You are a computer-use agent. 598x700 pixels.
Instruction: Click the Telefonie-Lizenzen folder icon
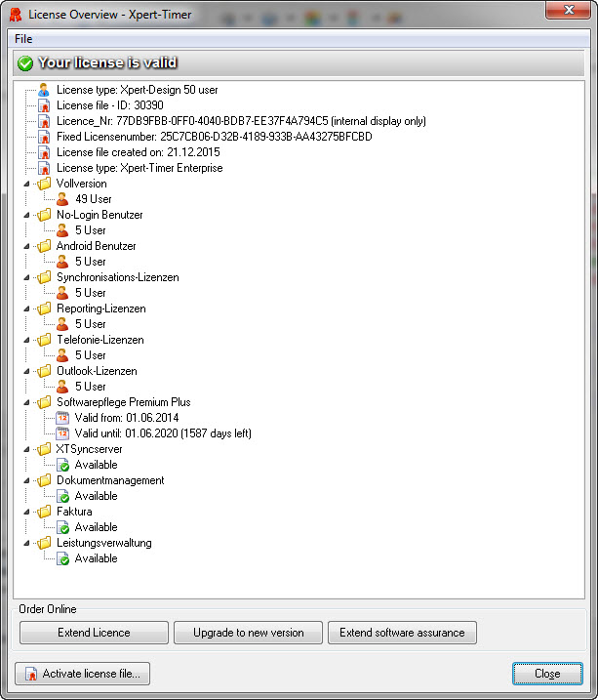(44, 340)
